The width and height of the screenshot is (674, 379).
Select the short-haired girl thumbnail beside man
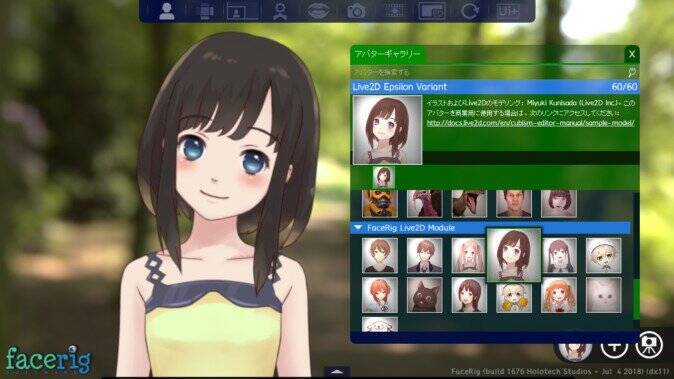558,204
